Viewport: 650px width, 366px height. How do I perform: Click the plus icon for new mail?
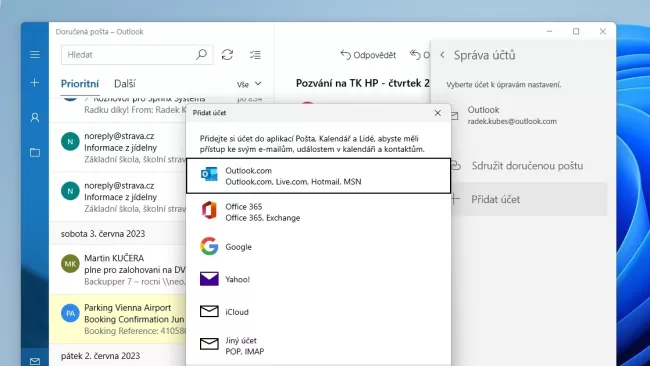click(35, 82)
